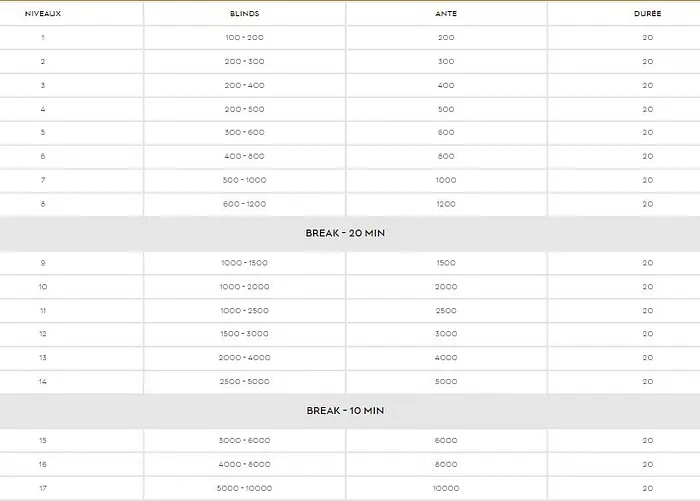Click the NIVEAUX column header
This screenshot has width=700, height=501.
point(43,14)
